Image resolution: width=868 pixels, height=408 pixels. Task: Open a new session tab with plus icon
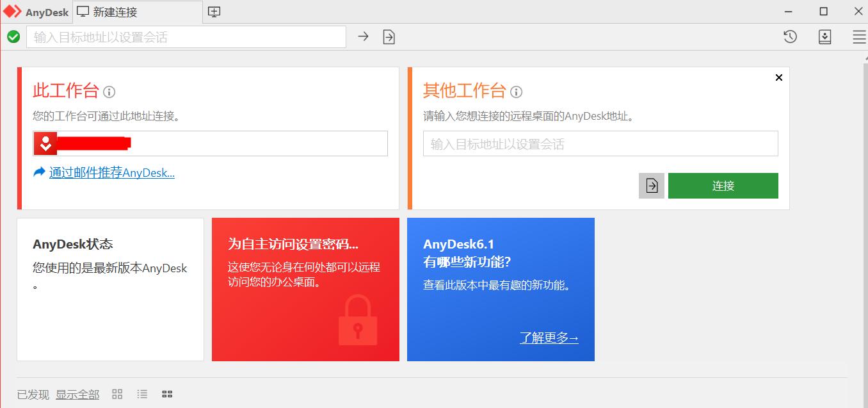tap(214, 12)
